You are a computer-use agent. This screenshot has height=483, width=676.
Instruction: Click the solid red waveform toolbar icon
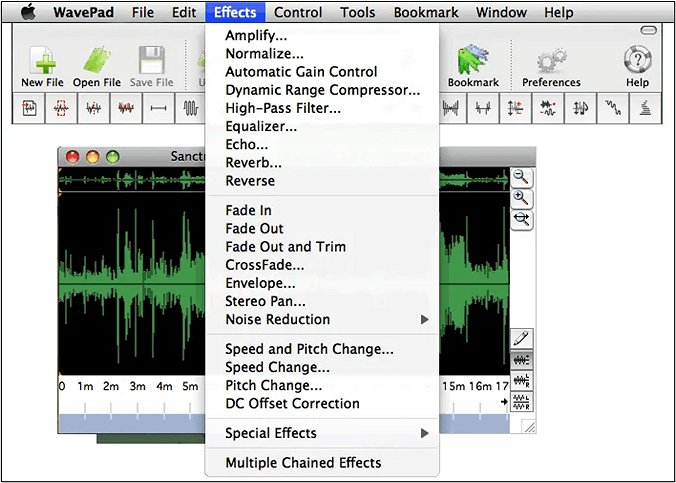tap(126, 108)
